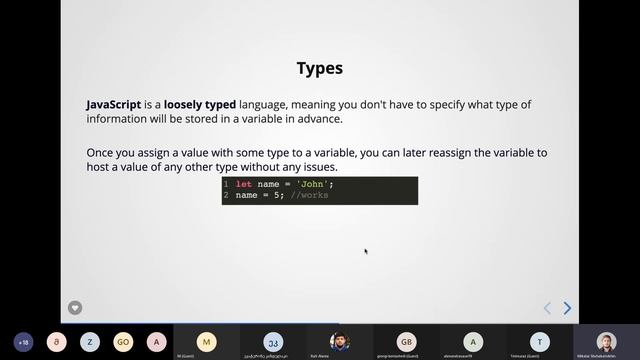Image resolution: width=640 pixels, height=360 pixels.
Task: Click the bold 'JavaScript' word
Action: click(113, 104)
